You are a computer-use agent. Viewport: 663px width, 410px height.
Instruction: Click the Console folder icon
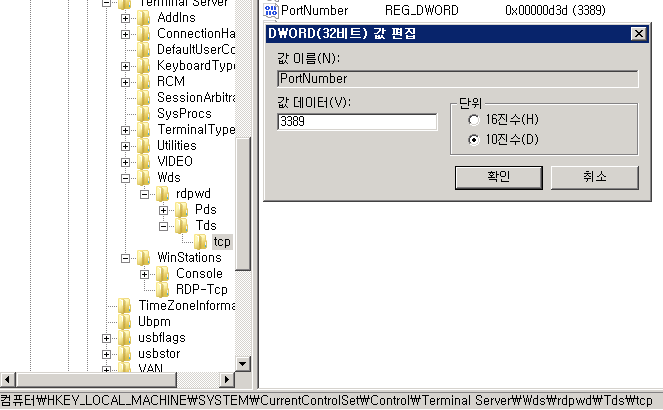[x=163, y=274]
